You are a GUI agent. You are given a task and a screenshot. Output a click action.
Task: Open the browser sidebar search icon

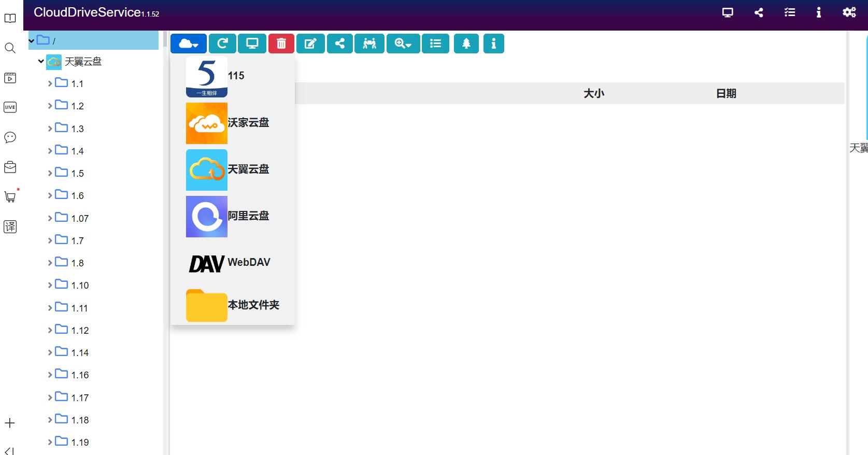point(10,48)
